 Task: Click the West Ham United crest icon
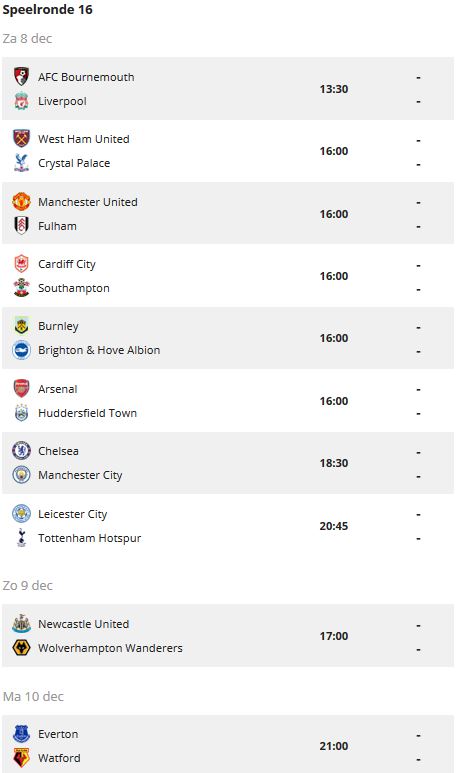[21, 139]
